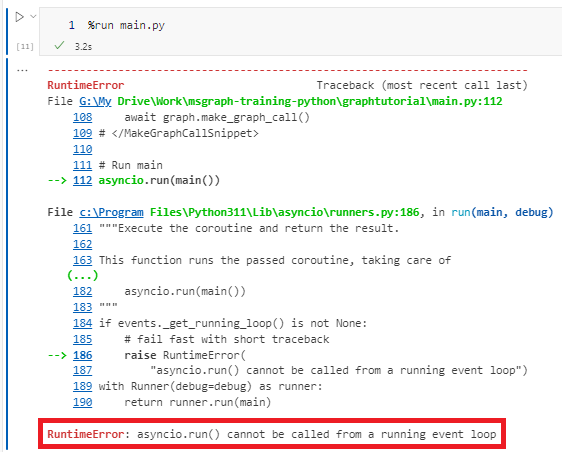Jump to line 161 link
Image resolution: width=562 pixels, height=452 pixels.
pyautogui.click(x=83, y=228)
